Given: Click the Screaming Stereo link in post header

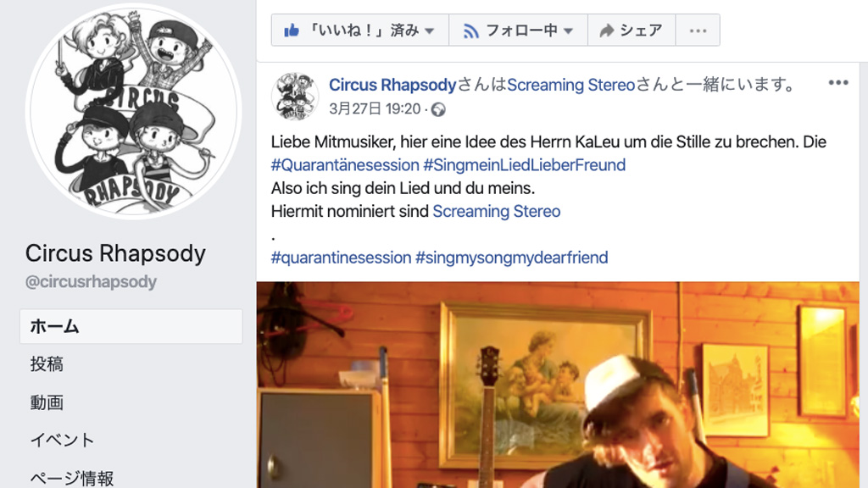Looking at the screenshot, I should click(x=570, y=85).
